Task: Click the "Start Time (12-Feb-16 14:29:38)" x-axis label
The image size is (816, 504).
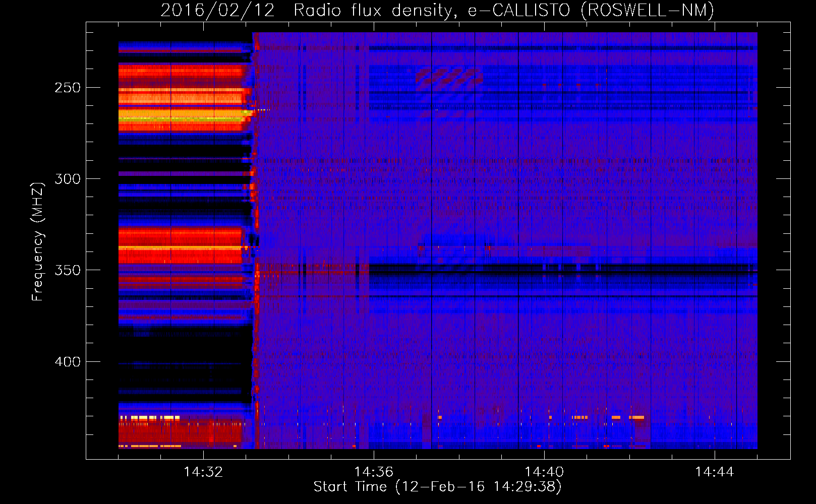Action: pos(437,486)
